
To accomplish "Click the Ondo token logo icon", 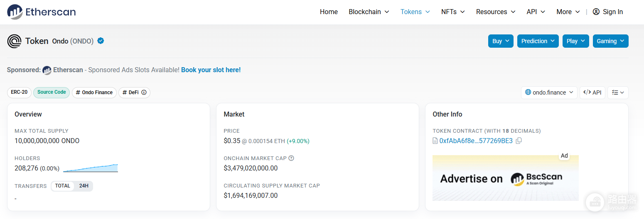I will (15, 41).
